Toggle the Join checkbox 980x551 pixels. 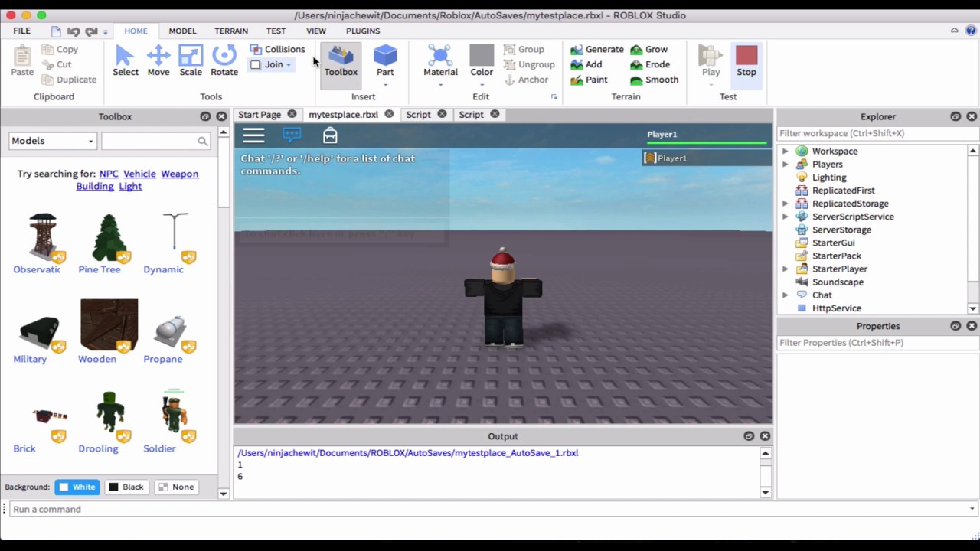point(256,65)
